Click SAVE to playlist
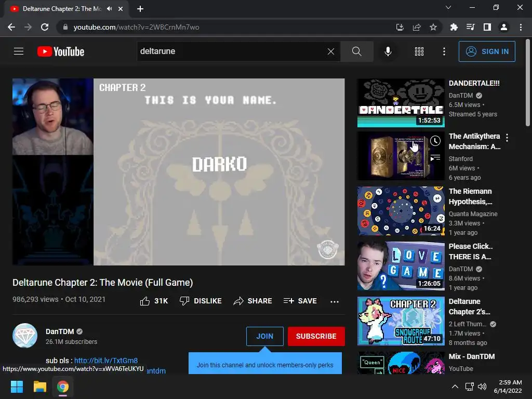Viewport: 532px width, 399px height. [x=300, y=301]
